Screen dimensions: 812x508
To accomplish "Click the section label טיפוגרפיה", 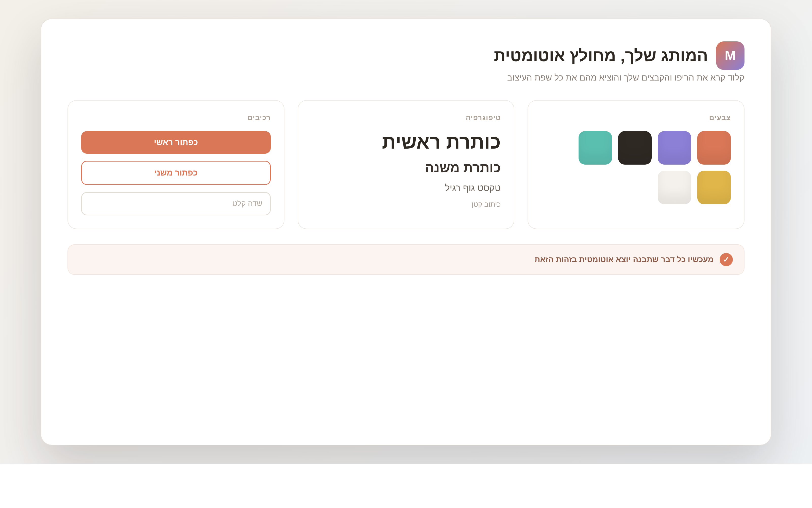I will click(x=483, y=118).
